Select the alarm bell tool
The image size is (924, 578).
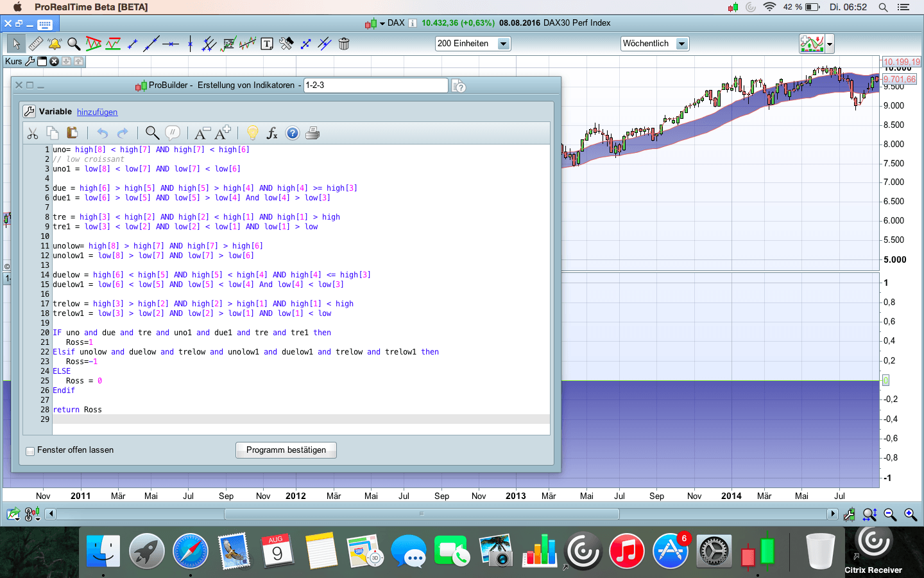55,44
